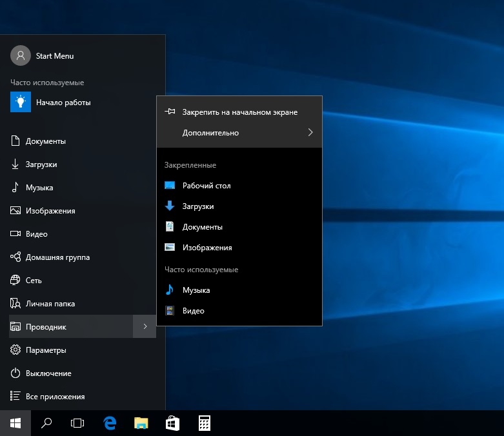Open Task View on the taskbar
Viewport: 504px width, 436px height.
click(77, 423)
